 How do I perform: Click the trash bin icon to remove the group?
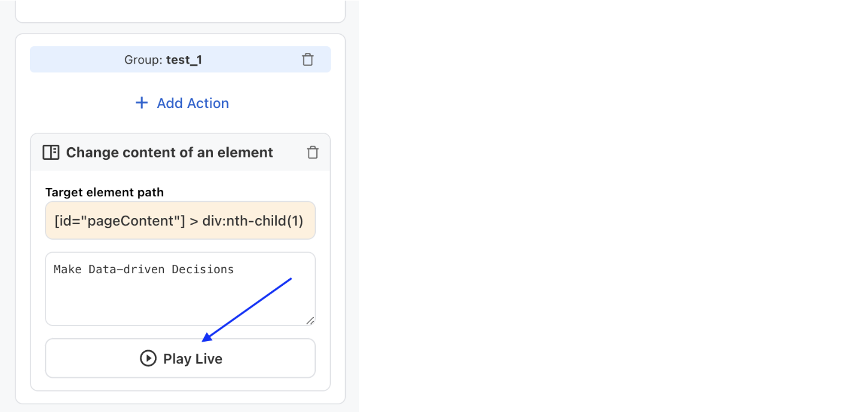coord(308,59)
